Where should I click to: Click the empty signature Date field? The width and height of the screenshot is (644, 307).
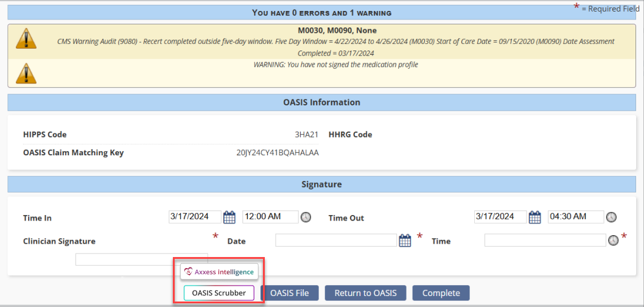click(x=336, y=241)
